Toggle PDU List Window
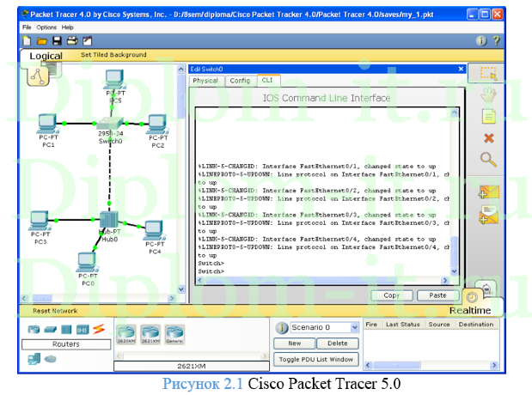The image size is (532, 395). point(316,359)
